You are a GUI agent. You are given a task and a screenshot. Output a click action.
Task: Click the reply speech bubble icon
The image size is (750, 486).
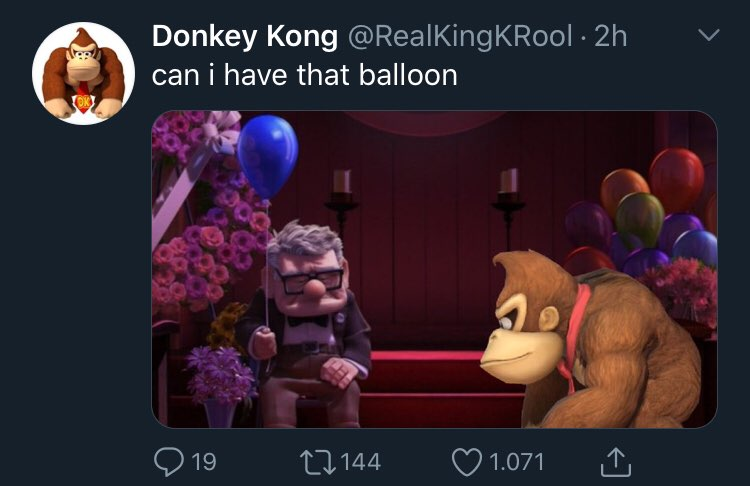point(169,461)
